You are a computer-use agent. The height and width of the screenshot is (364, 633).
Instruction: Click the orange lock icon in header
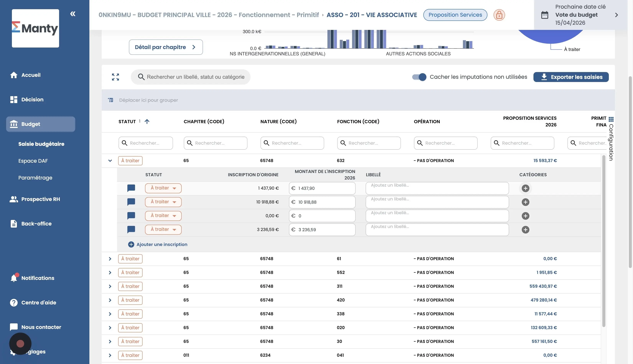[x=499, y=15]
